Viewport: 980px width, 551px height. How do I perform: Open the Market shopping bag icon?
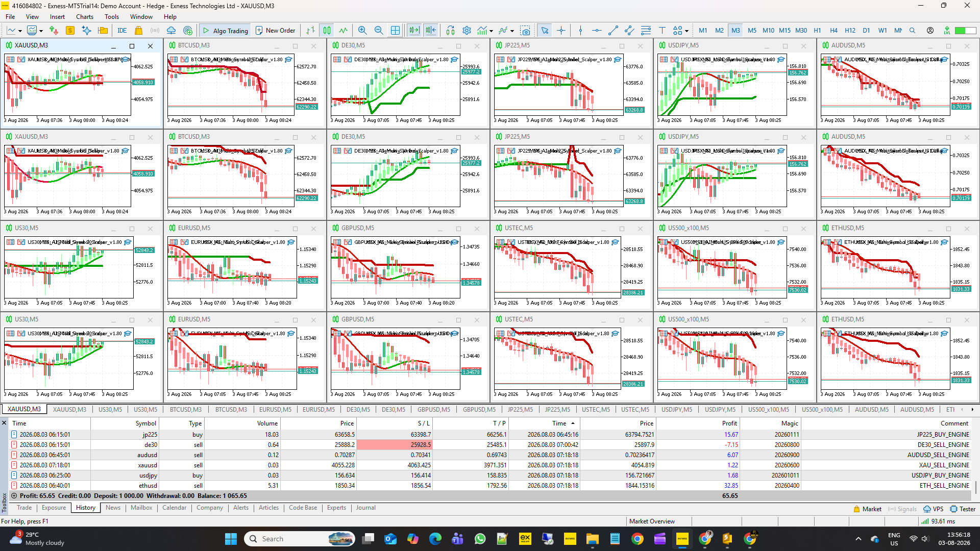tap(138, 31)
